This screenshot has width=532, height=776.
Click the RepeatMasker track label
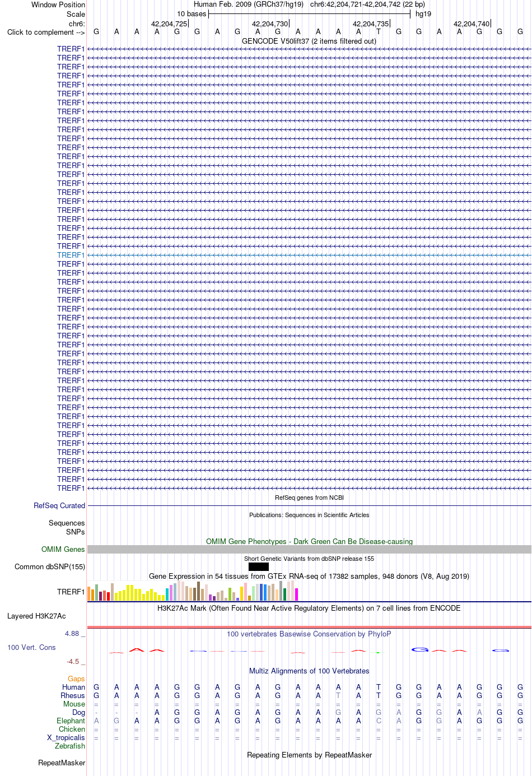[x=62, y=763]
